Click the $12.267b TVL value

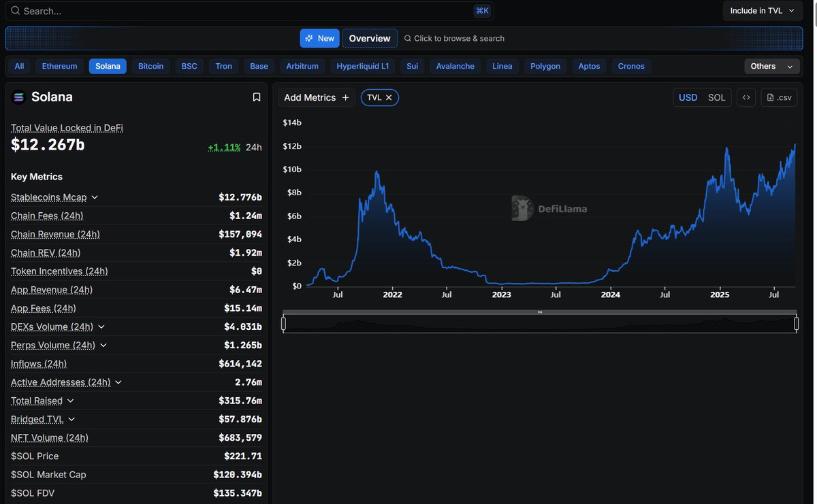point(48,144)
